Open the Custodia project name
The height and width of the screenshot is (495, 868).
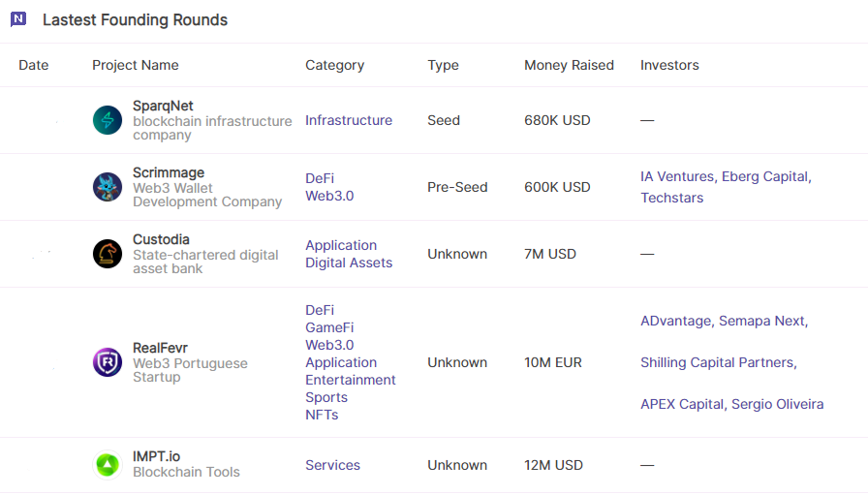coord(161,239)
